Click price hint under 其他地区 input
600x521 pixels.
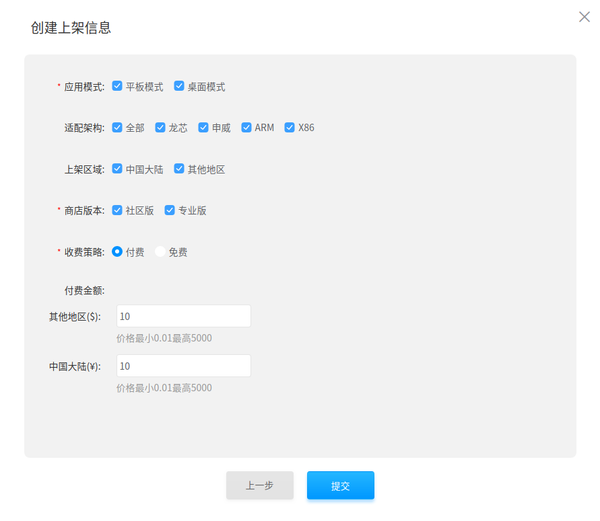click(x=164, y=338)
